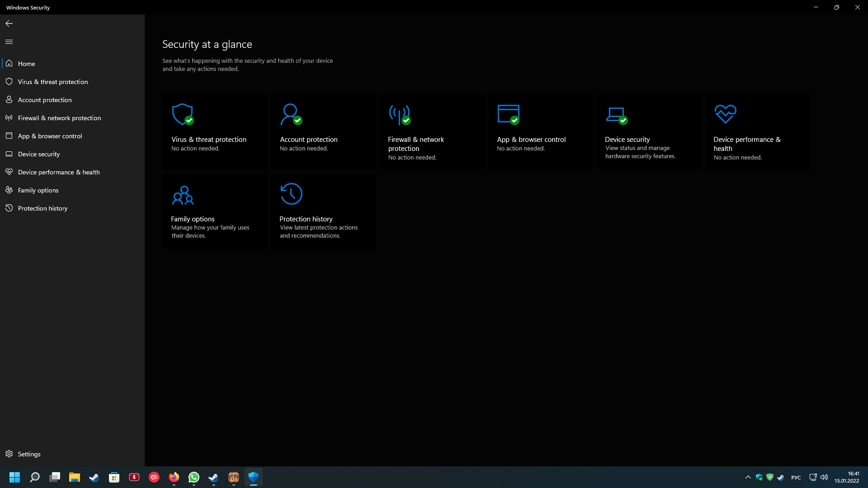The height and width of the screenshot is (488, 868).
Task: Click the Steam icon in system tray
Action: [780, 477]
